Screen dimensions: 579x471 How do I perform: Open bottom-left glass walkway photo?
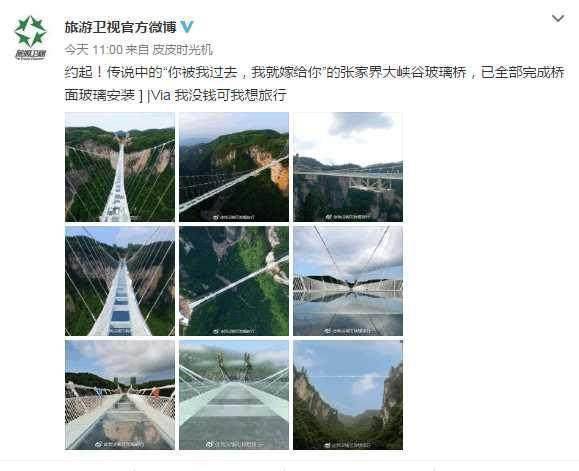(120, 395)
